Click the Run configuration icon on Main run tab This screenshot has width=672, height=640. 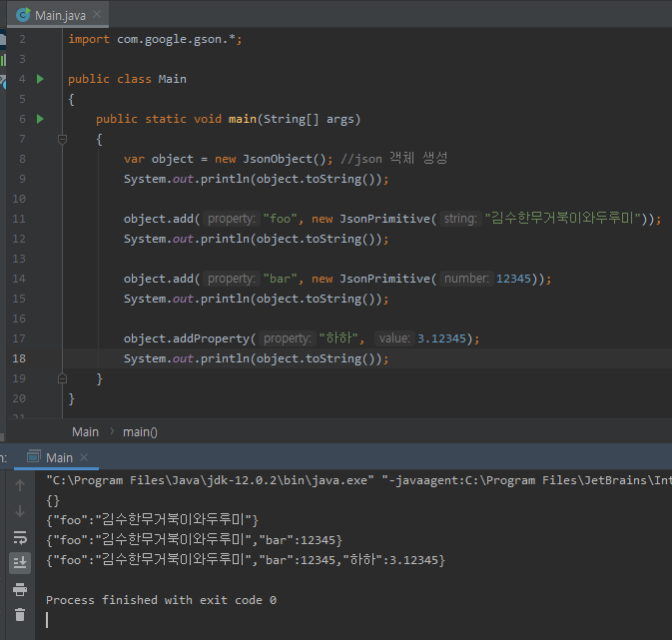(34, 457)
